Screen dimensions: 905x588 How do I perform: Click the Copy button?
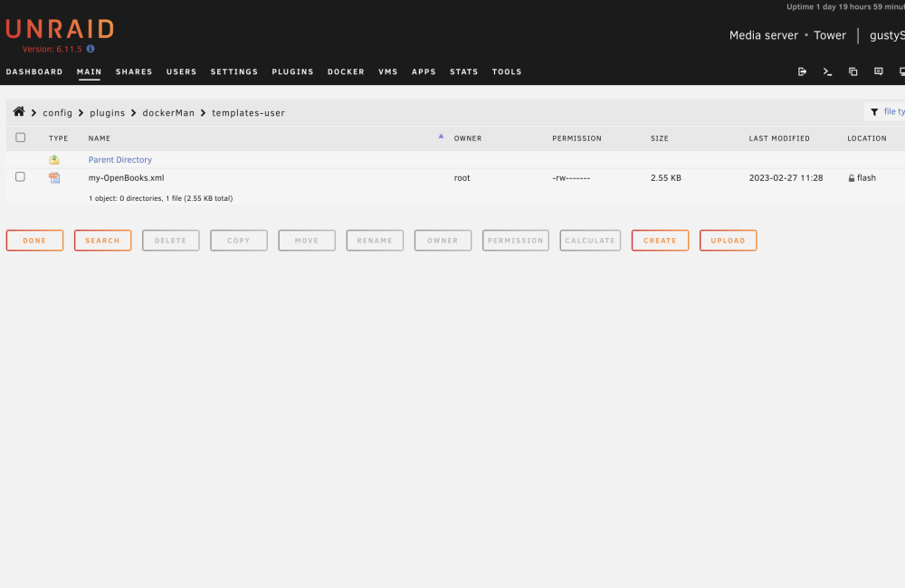[x=239, y=241]
